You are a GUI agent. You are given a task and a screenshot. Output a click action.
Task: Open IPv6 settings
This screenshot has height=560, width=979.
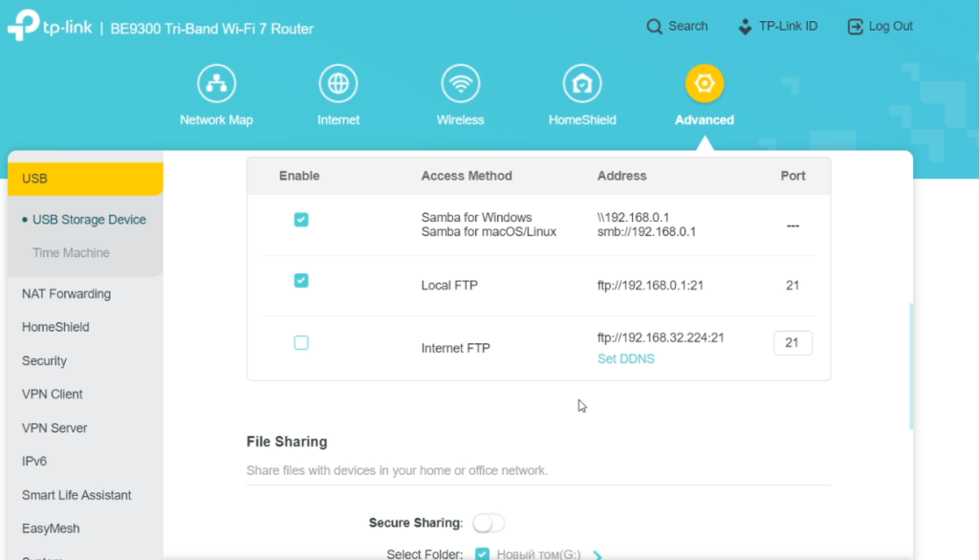tap(34, 462)
